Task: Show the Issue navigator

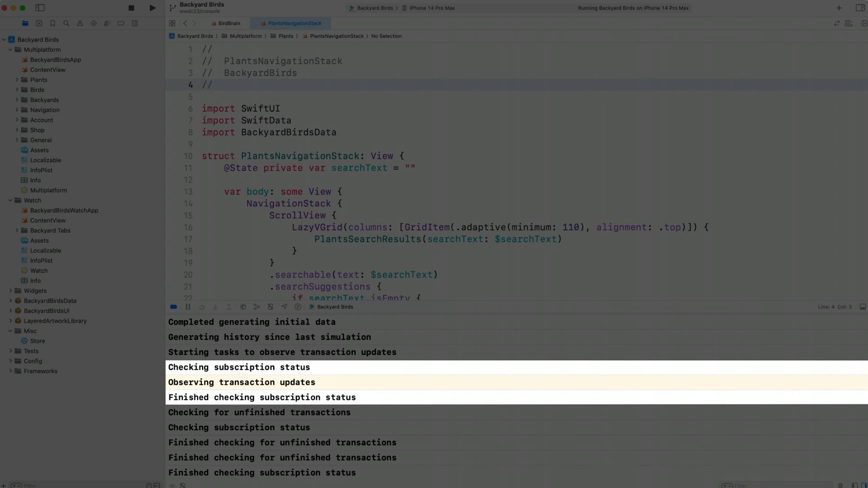Action: 80,23
